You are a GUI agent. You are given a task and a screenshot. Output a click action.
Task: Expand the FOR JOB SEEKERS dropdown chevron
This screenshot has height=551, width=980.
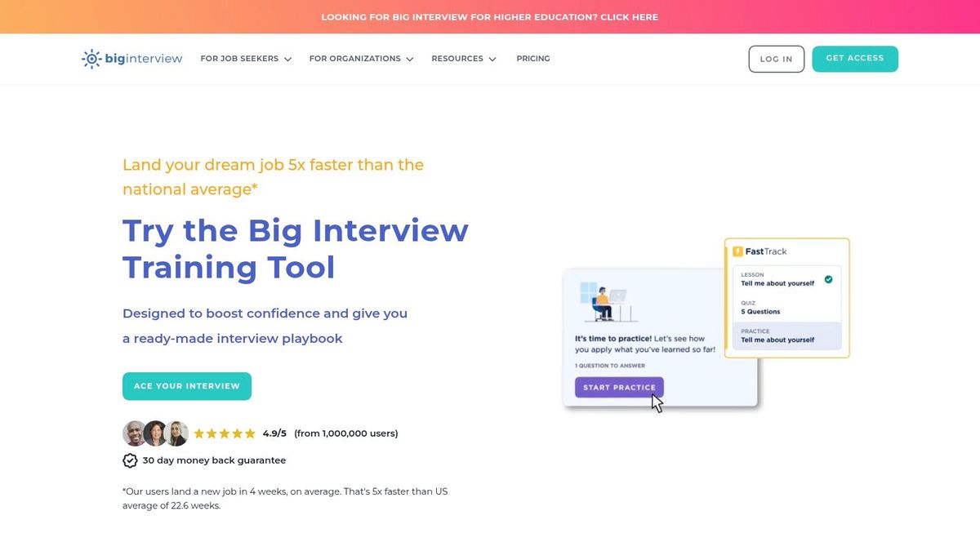pyautogui.click(x=287, y=59)
